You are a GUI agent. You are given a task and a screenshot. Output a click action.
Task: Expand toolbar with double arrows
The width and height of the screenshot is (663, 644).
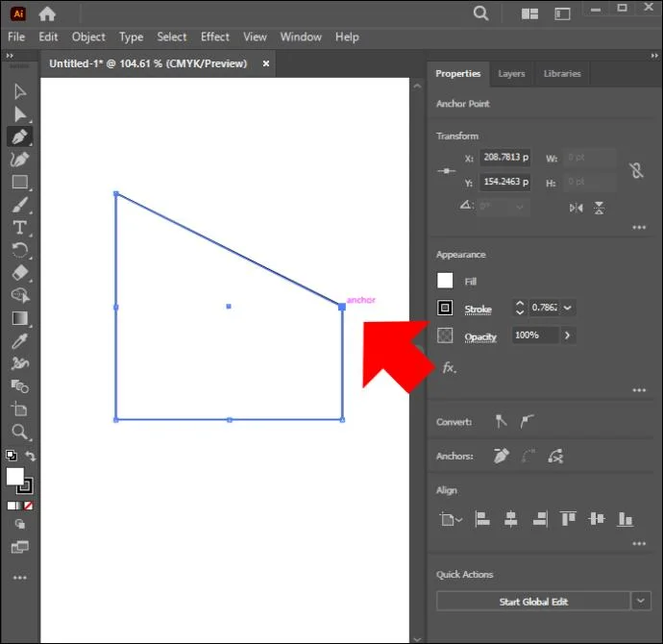coord(10,56)
